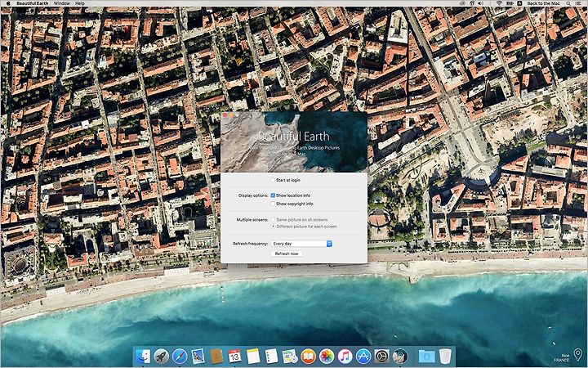588x368 pixels.
Task: Open the Window menu
Action: pyautogui.click(x=61, y=3)
